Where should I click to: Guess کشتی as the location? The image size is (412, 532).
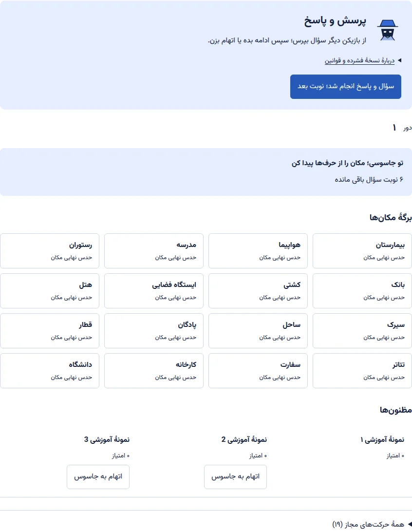258,291
